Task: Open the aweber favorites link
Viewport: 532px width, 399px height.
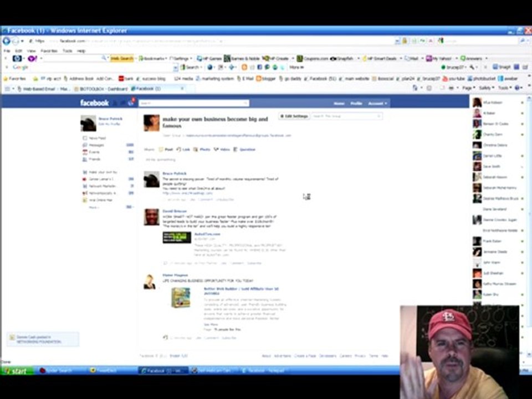Action: click(x=508, y=79)
